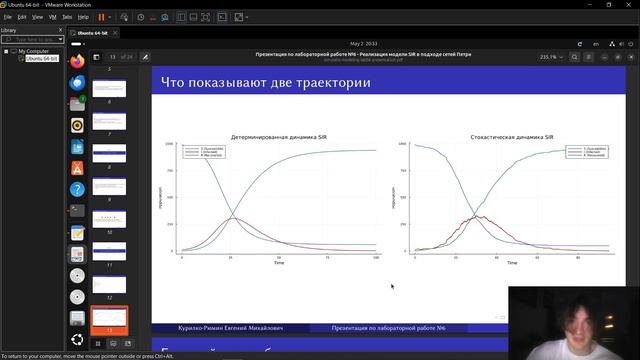Select page 10 thumbnail
Viewport: 640px width, 360px height.
(x=109, y=219)
